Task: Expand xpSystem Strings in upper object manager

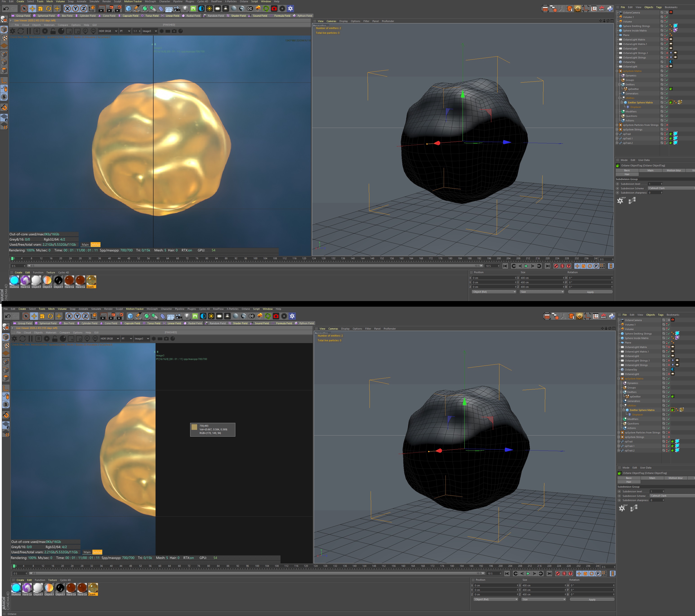Action: pyautogui.click(x=617, y=129)
